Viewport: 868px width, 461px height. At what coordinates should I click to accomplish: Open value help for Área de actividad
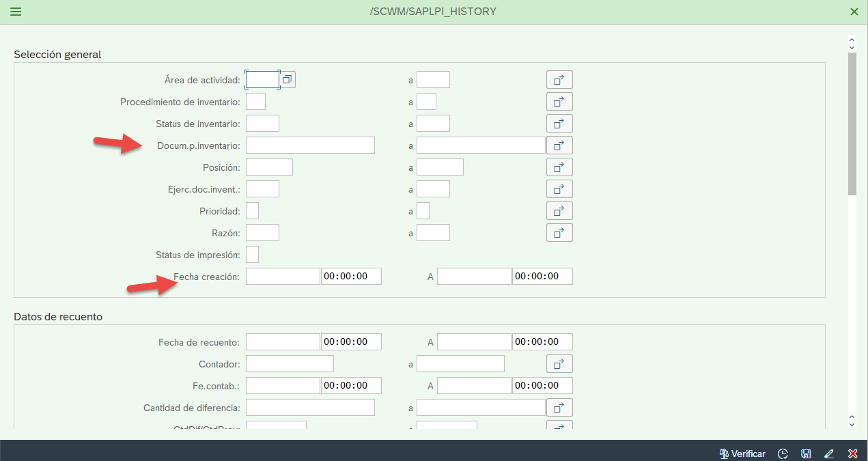[x=288, y=80]
